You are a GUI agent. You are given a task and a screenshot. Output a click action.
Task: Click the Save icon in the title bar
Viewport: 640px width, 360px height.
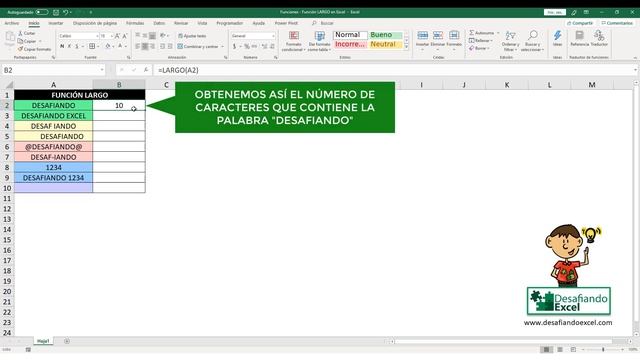pos(56,12)
